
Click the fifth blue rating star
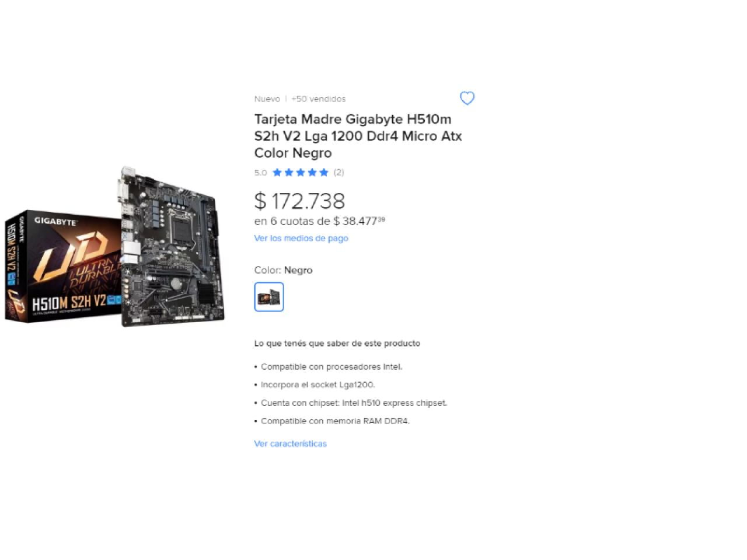(324, 172)
